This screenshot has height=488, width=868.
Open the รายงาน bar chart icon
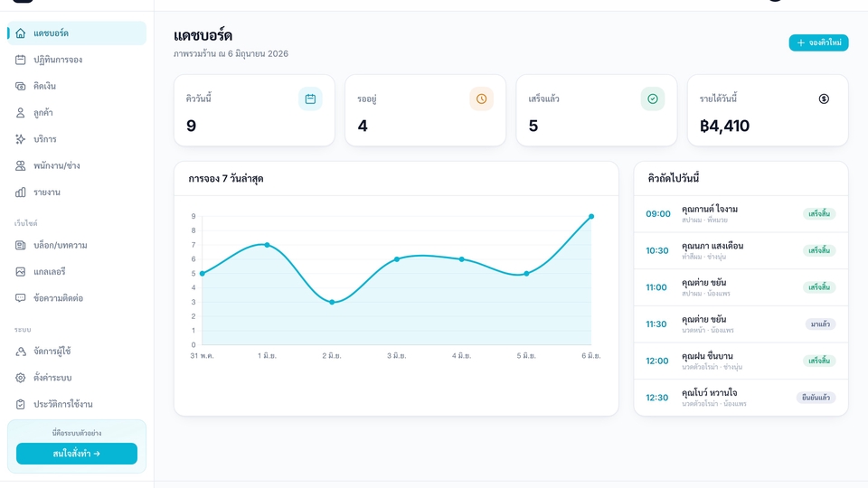point(21,192)
